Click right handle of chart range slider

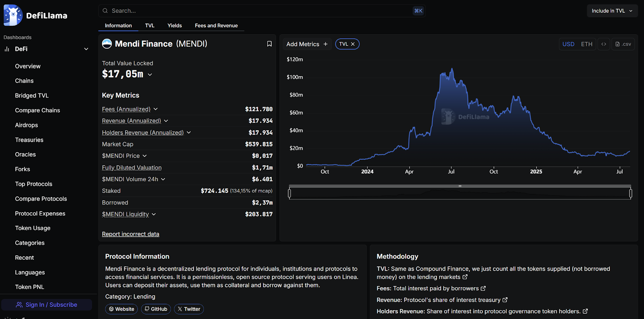[x=630, y=194]
